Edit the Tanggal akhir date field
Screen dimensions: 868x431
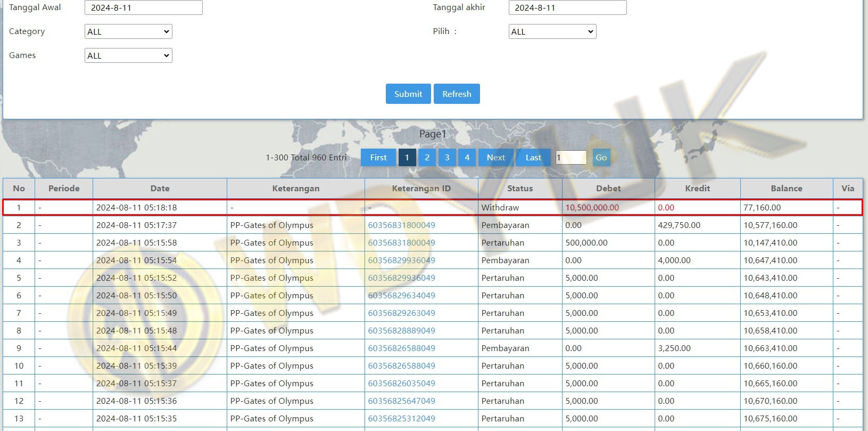(568, 7)
